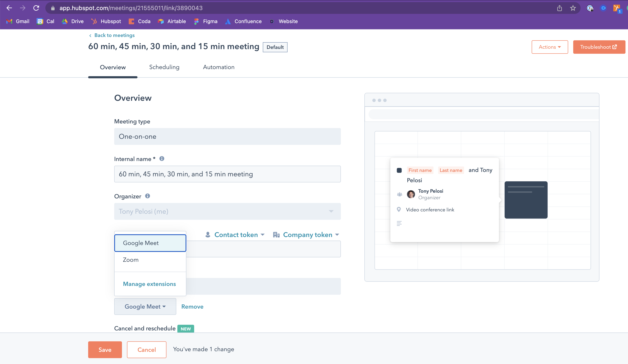Open the Confluence bookmark
The height and width of the screenshot is (364, 628).
pos(243,21)
